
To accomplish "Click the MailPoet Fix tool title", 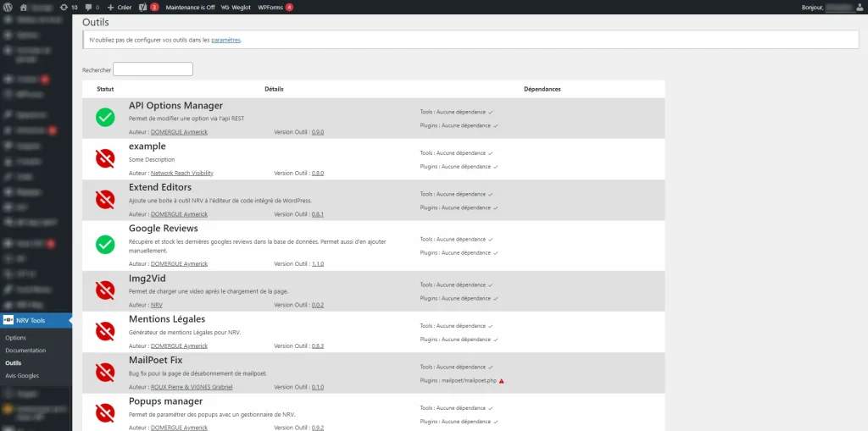I will click(156, 360).
